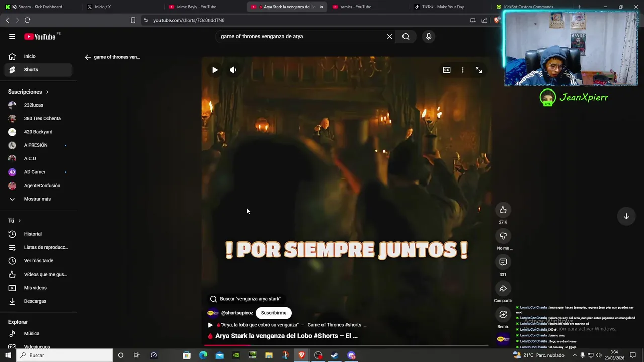The width and height of the screenshot is (644, 362).
Task: Expand Mostrar más subscriptions
Action: click(38, 199)
